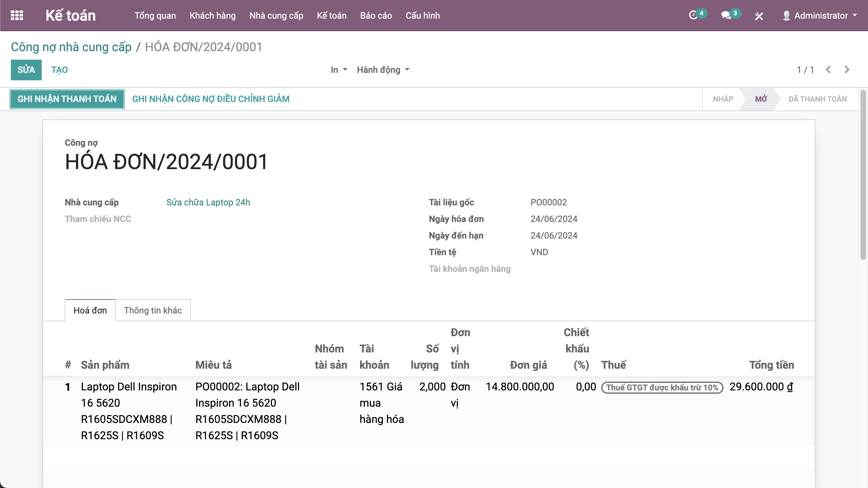Image resolution: width=868 pixels, height=488 pixels.
Task: Open the apps grid menu icon
Action: [x=17, y=16]
